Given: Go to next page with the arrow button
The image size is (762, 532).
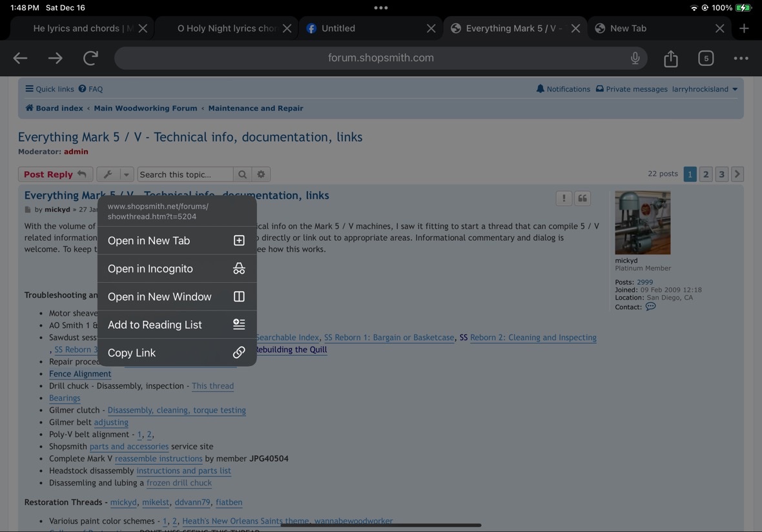Looking at the screenshot, I should [x=737, y=174].
